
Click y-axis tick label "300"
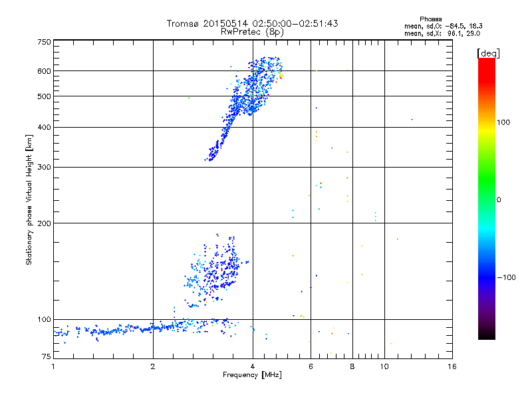click(44, 167)
